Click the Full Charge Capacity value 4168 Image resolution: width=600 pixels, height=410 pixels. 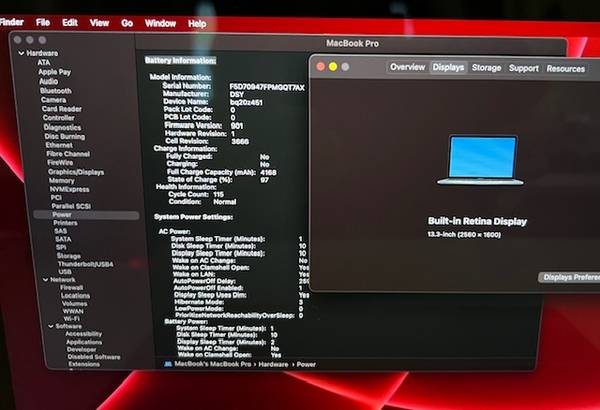coord(268,172)
